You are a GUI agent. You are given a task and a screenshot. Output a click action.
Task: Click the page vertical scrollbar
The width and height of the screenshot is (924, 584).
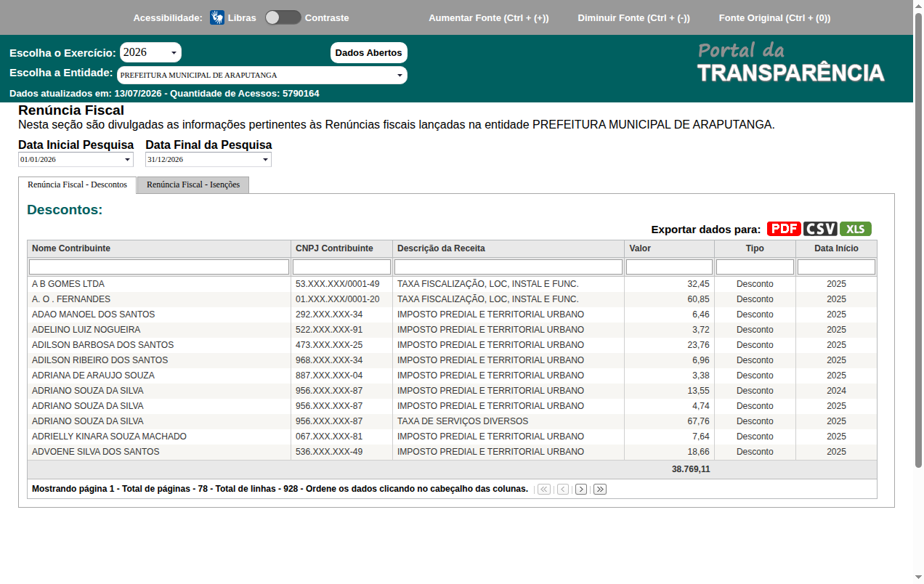point(918,240)
